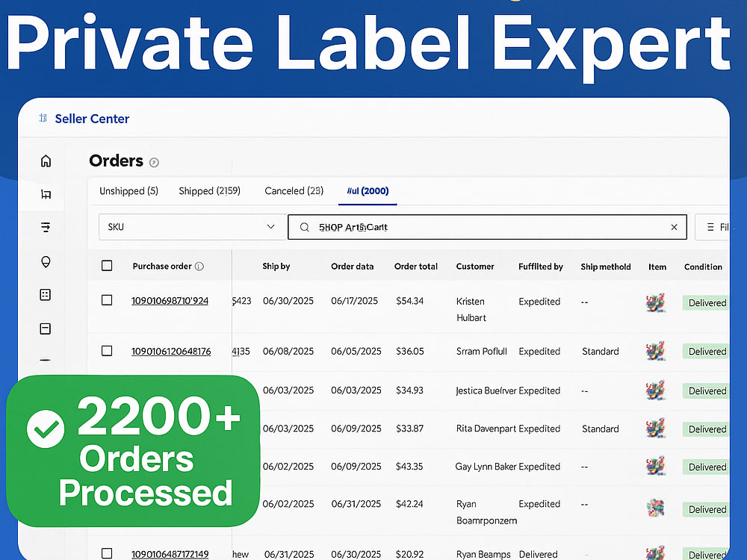
Task: Click customer name Rita Davenpart
Action: click(486, 429)
